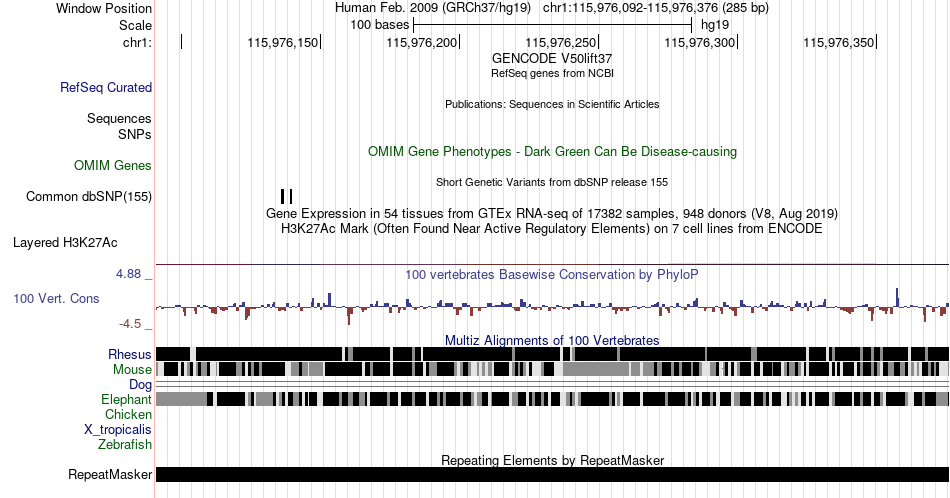Click the Window Position label
Image resolution: width=950 pixels, height=498 pixels.
[x=104, y=8]
